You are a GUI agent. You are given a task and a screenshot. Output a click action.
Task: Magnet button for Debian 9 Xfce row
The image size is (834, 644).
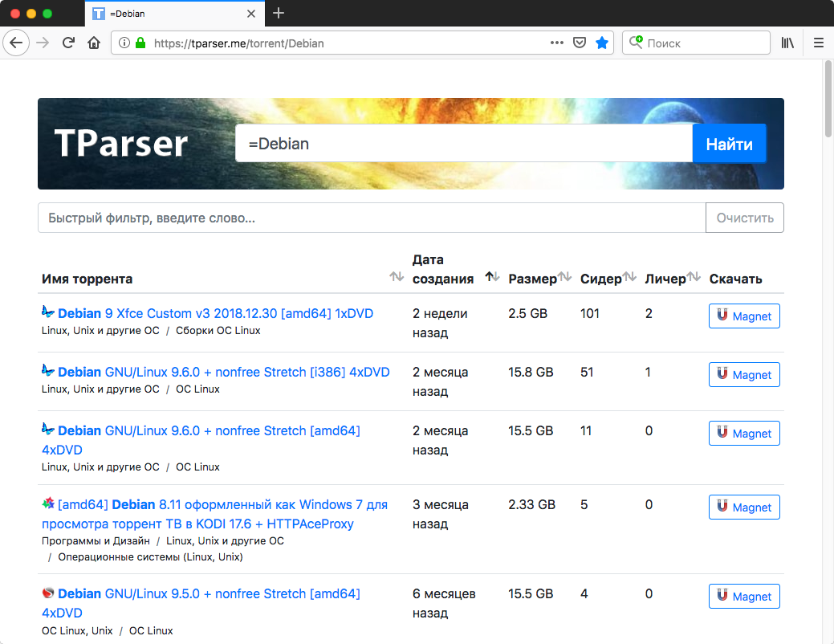744,316
